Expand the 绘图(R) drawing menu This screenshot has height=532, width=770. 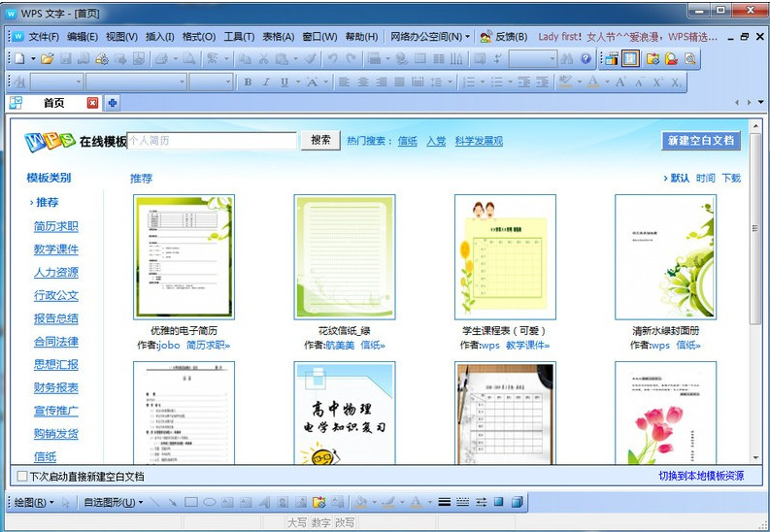click(33, 502)
